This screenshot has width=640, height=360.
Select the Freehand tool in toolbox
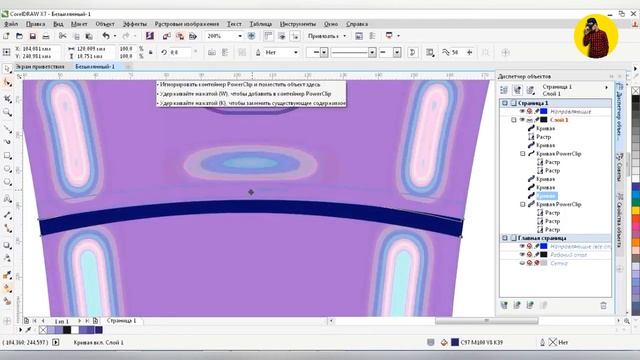7,129
